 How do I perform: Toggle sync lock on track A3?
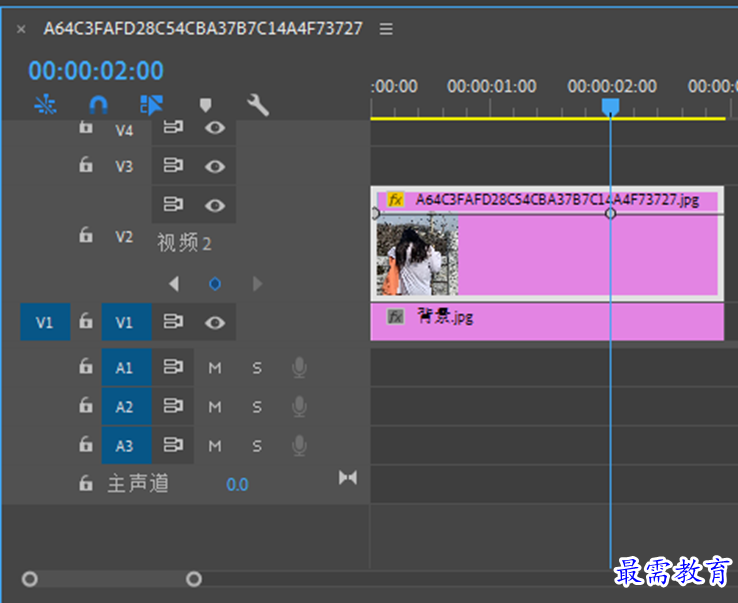click(173, 444)
